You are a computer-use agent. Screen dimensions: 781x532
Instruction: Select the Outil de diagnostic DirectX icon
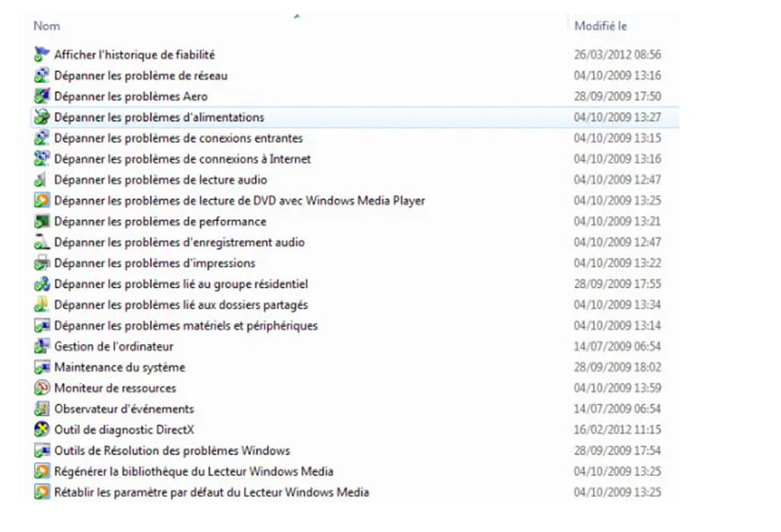pyautogui.click(x=41, y=430)
